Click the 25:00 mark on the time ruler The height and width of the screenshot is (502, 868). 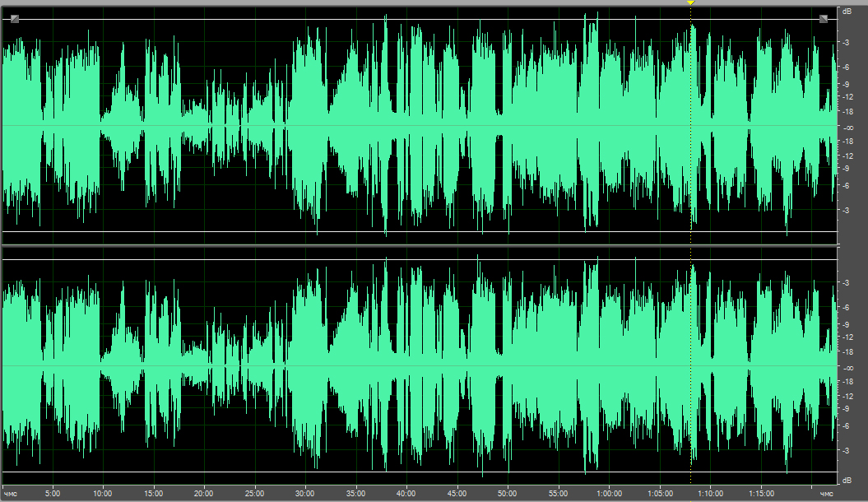click(255, 493)
